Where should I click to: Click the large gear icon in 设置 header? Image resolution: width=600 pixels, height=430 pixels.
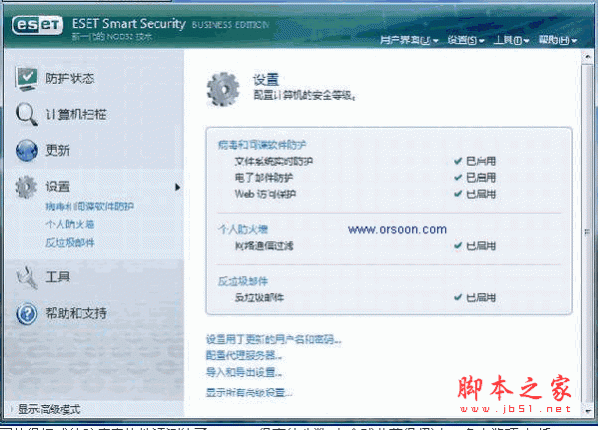[x=223, y=89]
